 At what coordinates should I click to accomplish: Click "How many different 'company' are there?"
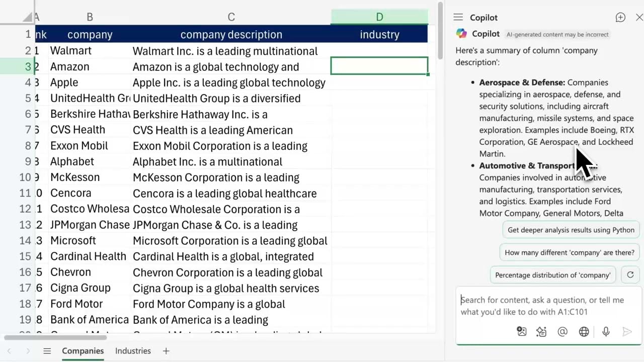(x=570, y=252)
